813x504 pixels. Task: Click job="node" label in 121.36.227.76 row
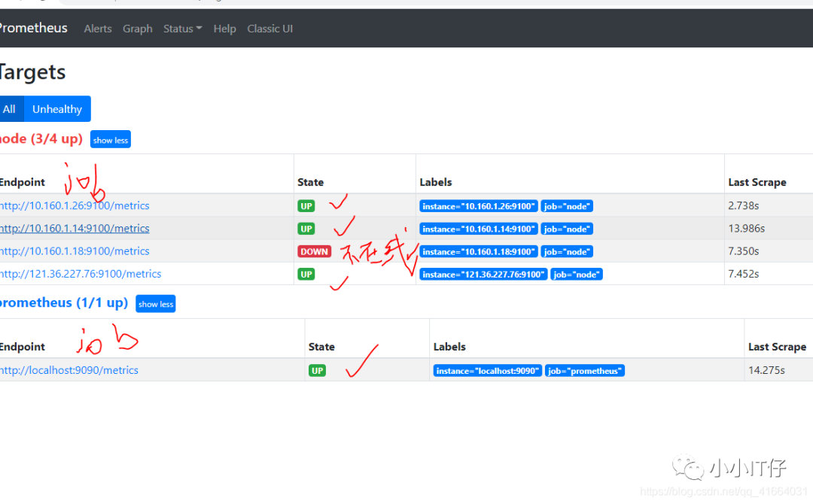(x=577, y=275)
